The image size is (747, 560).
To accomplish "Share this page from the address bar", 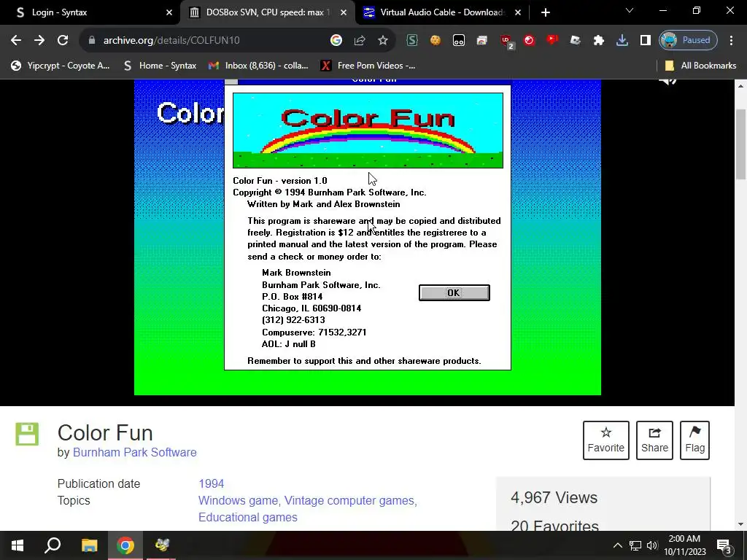I will [360, 41].
